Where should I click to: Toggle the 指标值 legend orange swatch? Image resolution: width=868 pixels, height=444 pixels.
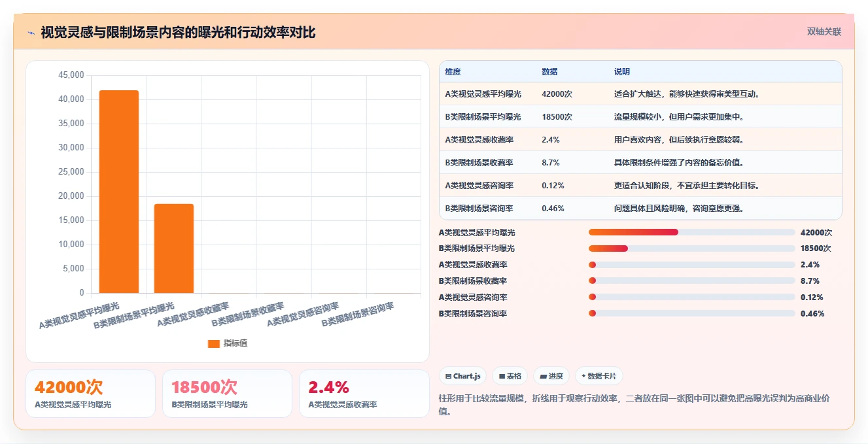(214, 343)
